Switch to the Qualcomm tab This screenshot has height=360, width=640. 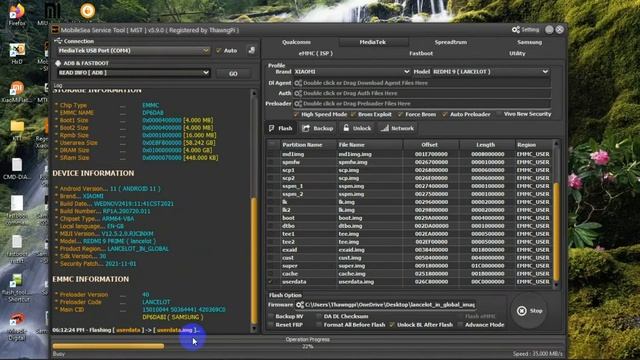[x=296, y=42]
